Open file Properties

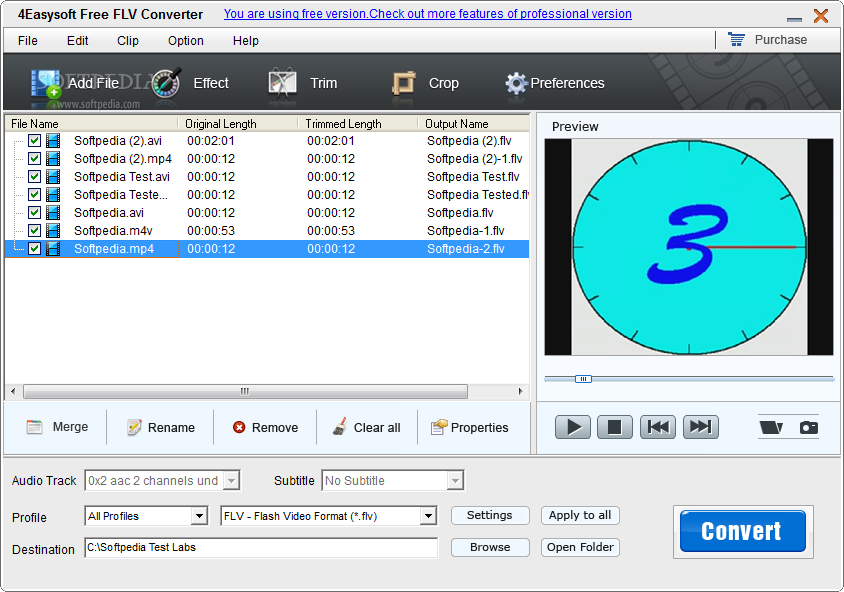pyautogui.click(x=469, y=427)
